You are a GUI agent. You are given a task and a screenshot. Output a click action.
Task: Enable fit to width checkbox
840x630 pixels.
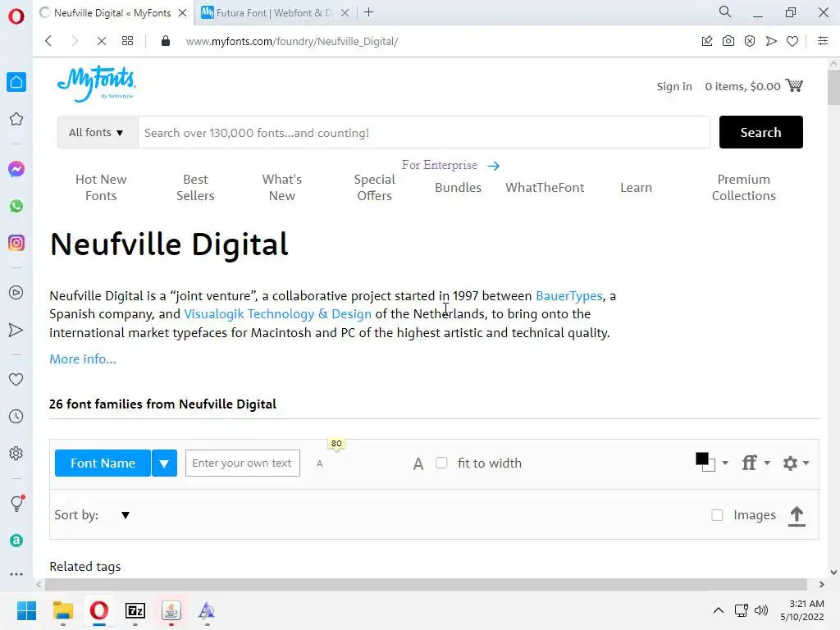point(441,463)
